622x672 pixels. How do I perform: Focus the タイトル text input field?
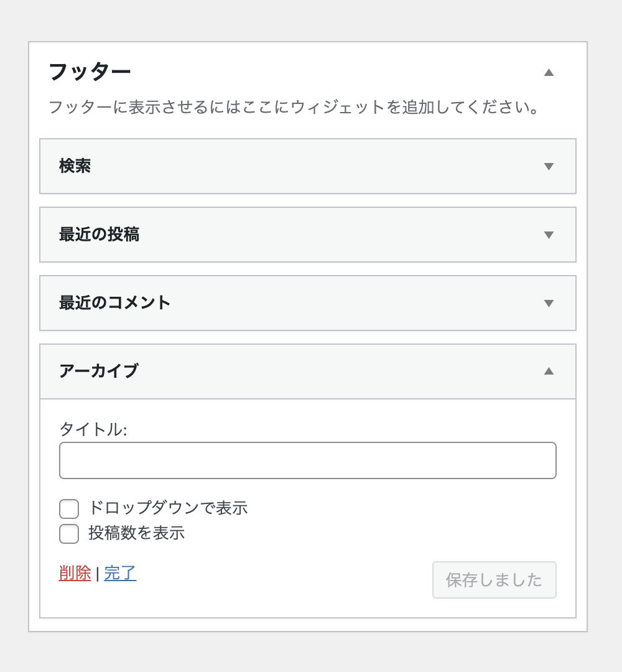(x=308, y=460)
